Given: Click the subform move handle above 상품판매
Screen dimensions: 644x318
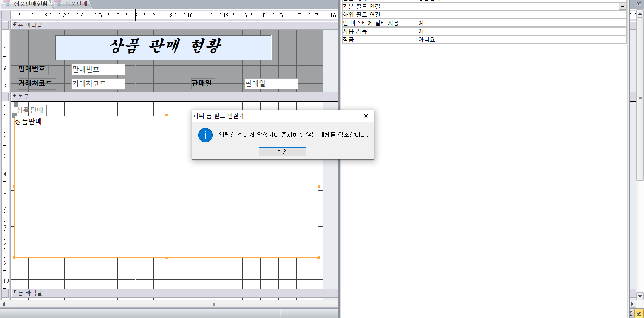Looking at the screenshot, I should pyautogui.click(x=16, y=105).
